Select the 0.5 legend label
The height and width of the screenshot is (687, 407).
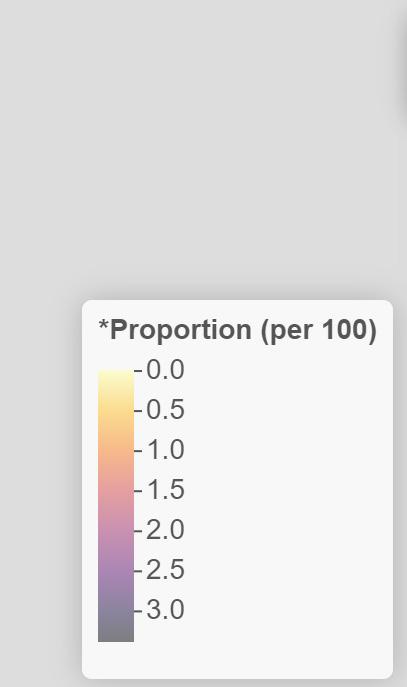(x=165, y=410)
